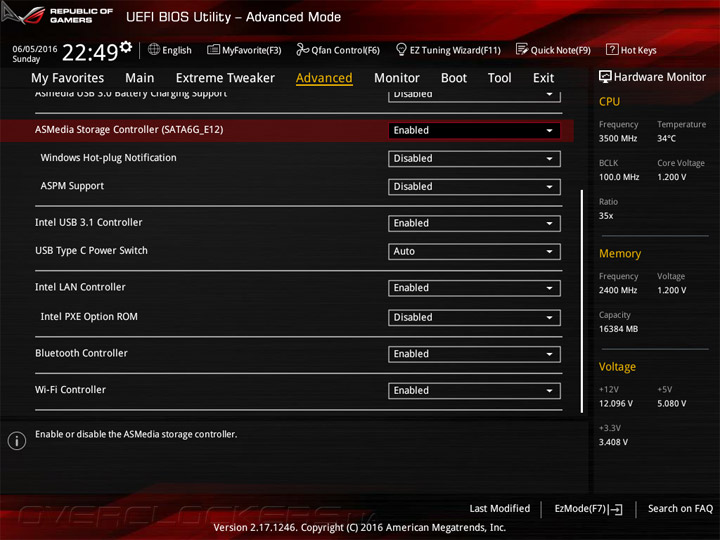Click the MyFavorite(F3) list icon

(x=213, y=49)
